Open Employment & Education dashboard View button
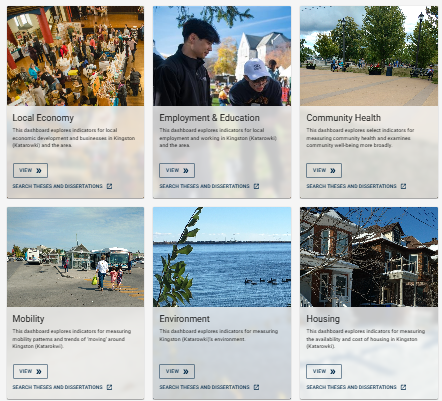Screen dimensions: 442x401 pyautogui.click(x=177, y=170)
